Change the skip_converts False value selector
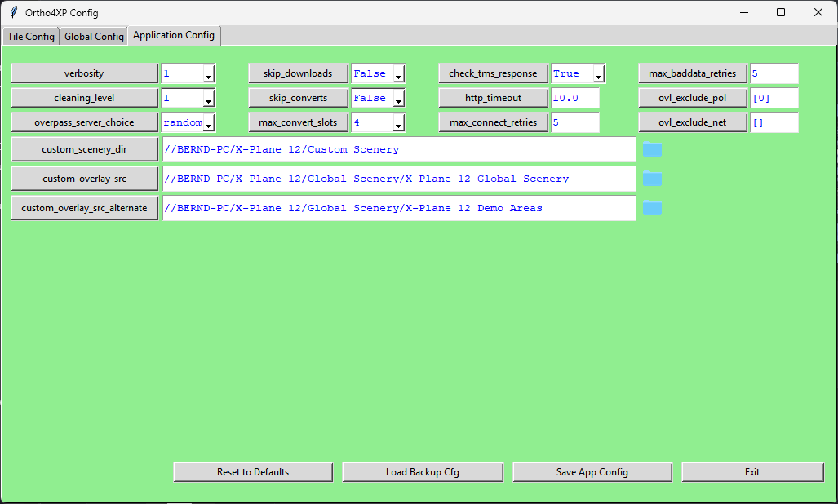This screenshot has height=504, width=838. click(398, 99)
